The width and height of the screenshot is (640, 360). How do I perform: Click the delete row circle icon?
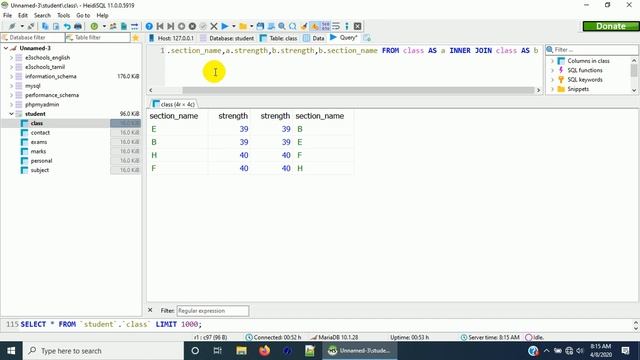[192, 26]
